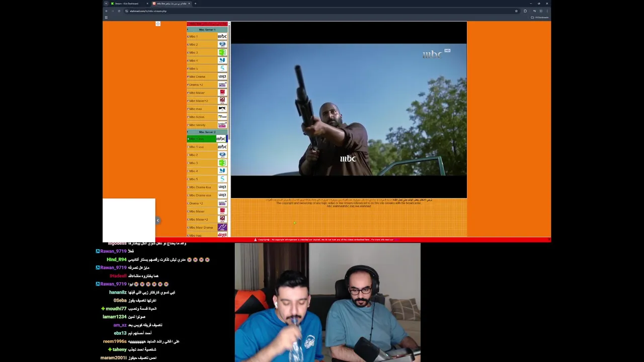Open chat user taheny's name

point(119,349)
